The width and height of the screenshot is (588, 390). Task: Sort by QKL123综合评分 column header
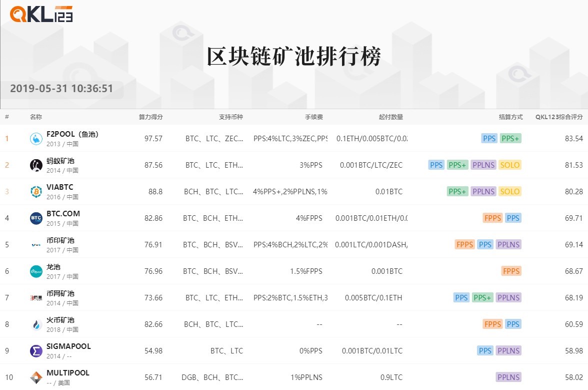(559, 117)
